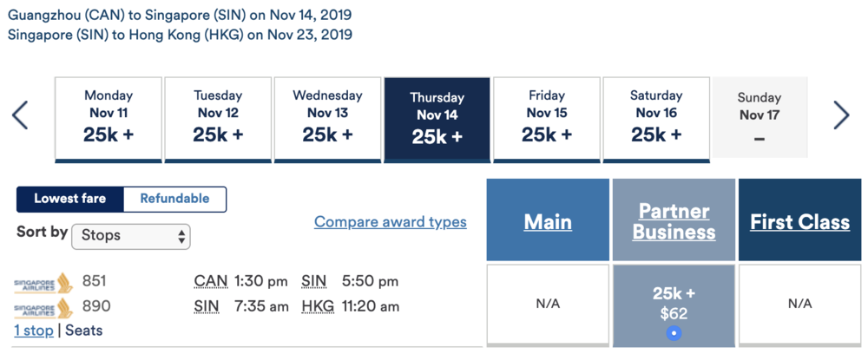Click the First Class column header
Image resolution: width=868 pixels, height=354 pixels.
pos(799,221)
